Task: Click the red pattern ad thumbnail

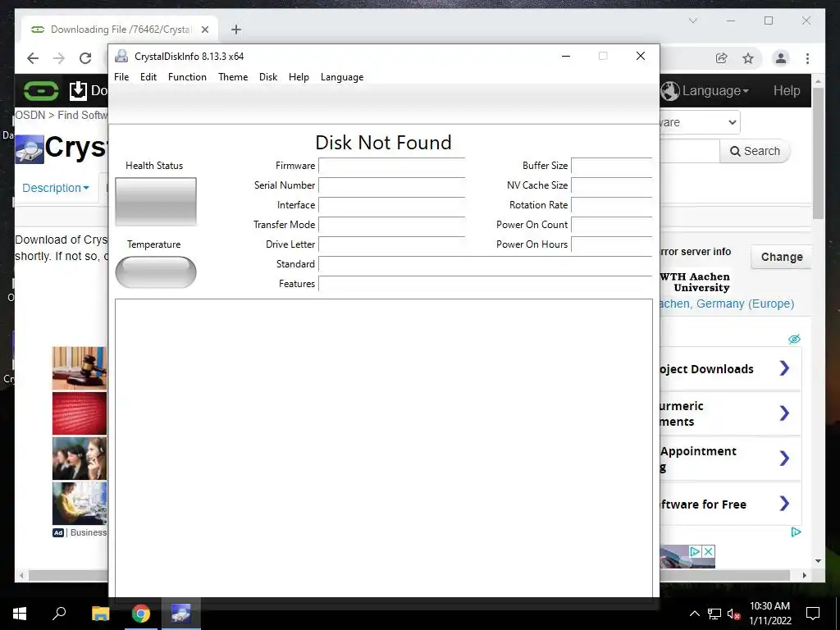Action: tap(80, 413)
